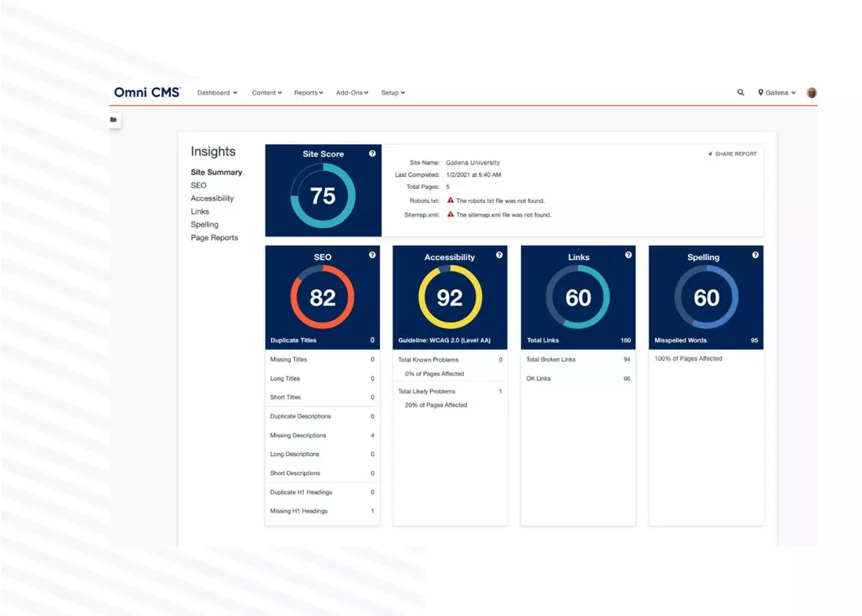This screenshot has height=616, width=862.
Task: Click the Spelling card's help icon
Action: click(x=755, y=256)
